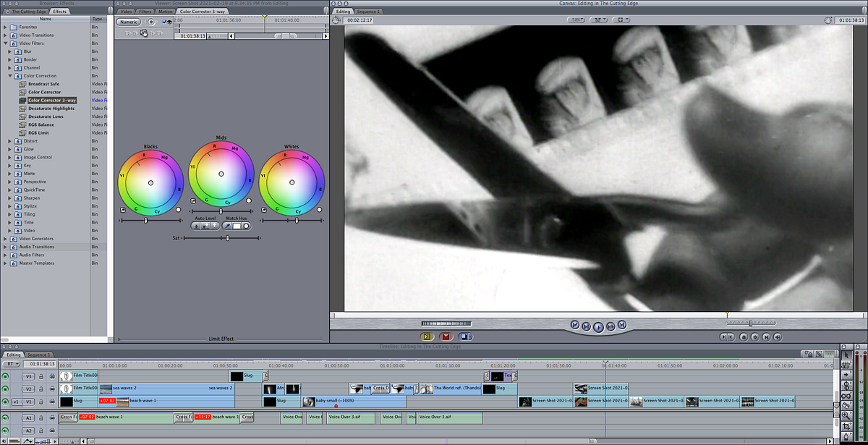Screen dimensions: 868x445
Task: Toggle filter enable eye checkbox in Viewer
Action: pos(163,22)
